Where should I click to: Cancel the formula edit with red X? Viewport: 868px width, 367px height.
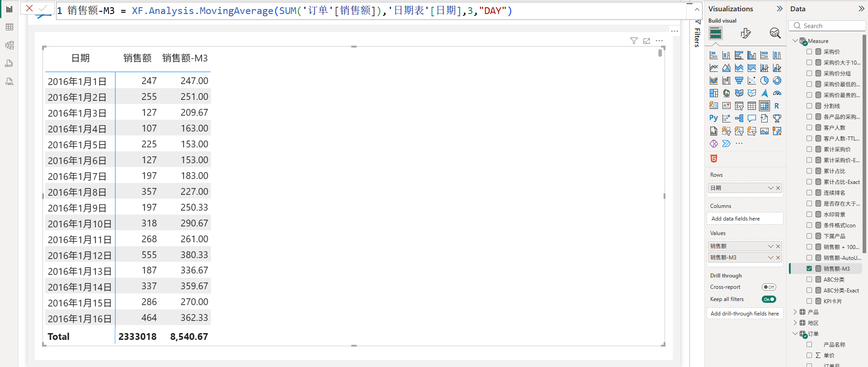tap(29, 8)
